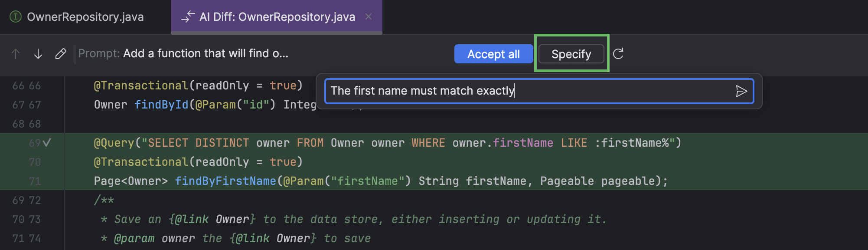868x250 pixels.
Task: Click the pencil icon to edit prompt
Action: tap(61, 54)
